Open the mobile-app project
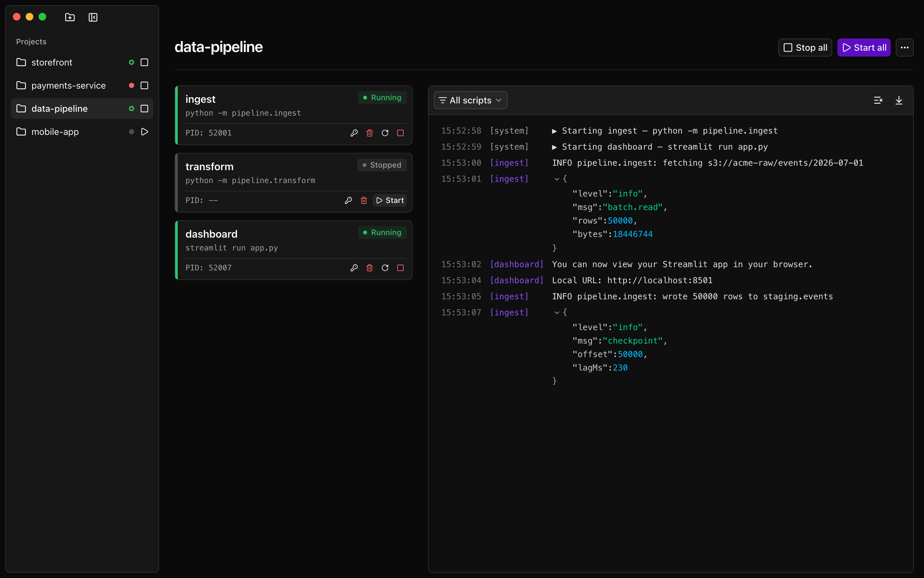The height and width of the screenshot is (578, 924). click(x=82, y=132)
